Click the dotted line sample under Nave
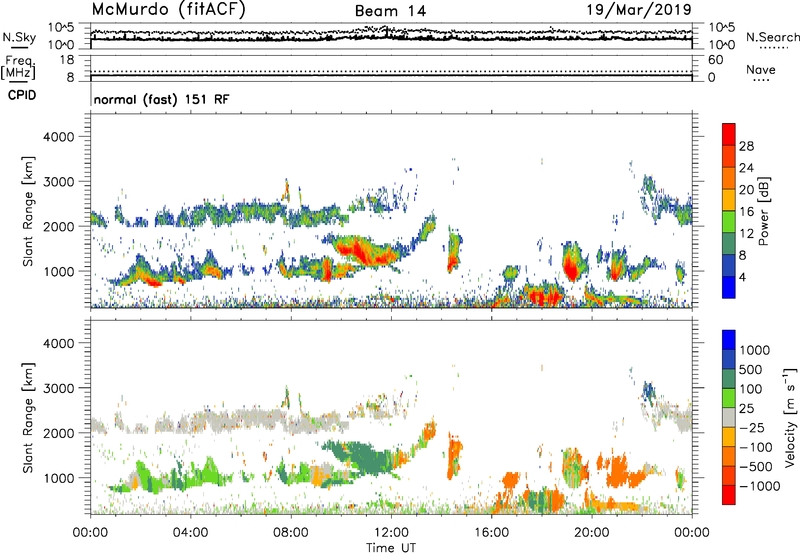 [x=762, y=80]
